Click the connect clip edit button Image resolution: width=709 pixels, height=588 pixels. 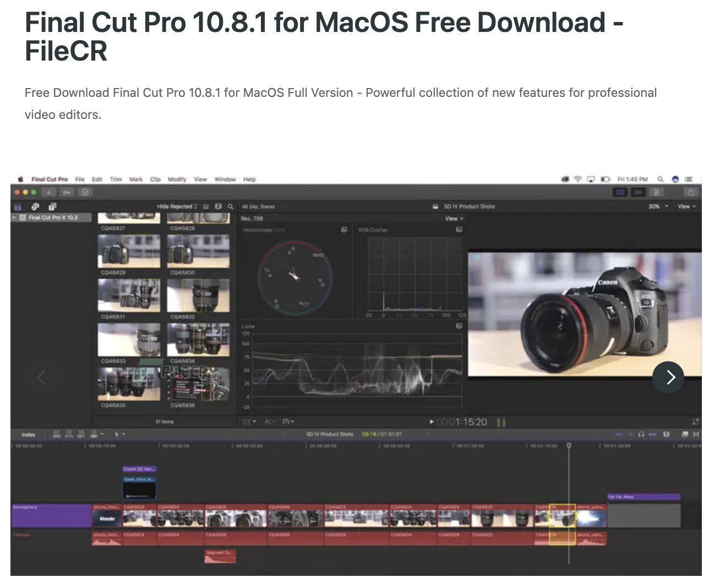coord(57,434)
